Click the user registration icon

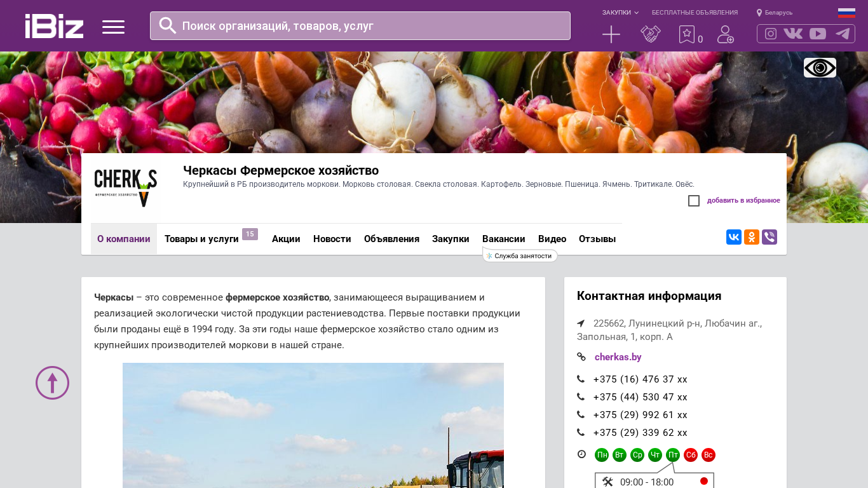[x=726, y=34]
